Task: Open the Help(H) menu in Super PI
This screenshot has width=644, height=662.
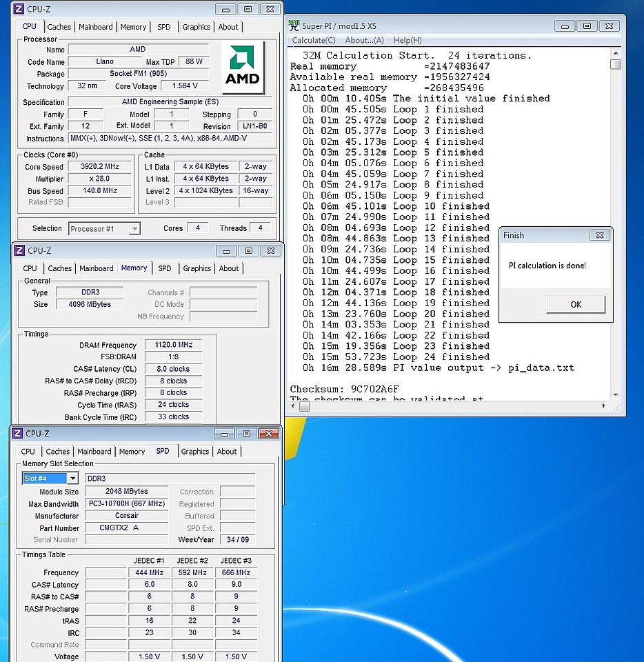Action: click(x=407, y=40)
